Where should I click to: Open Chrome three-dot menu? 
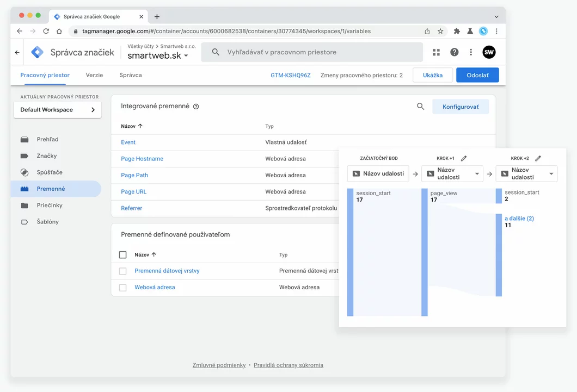(x=496, y=31)
